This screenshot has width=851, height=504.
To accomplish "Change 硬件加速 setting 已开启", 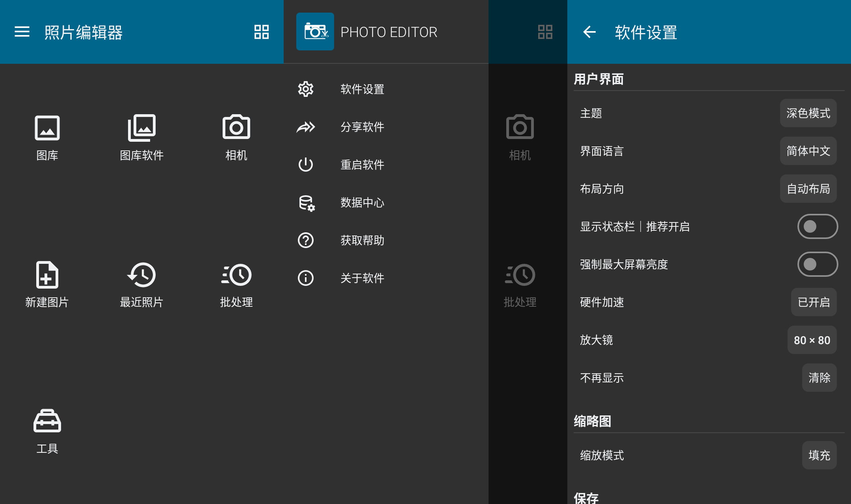I will tap(814, 302).
